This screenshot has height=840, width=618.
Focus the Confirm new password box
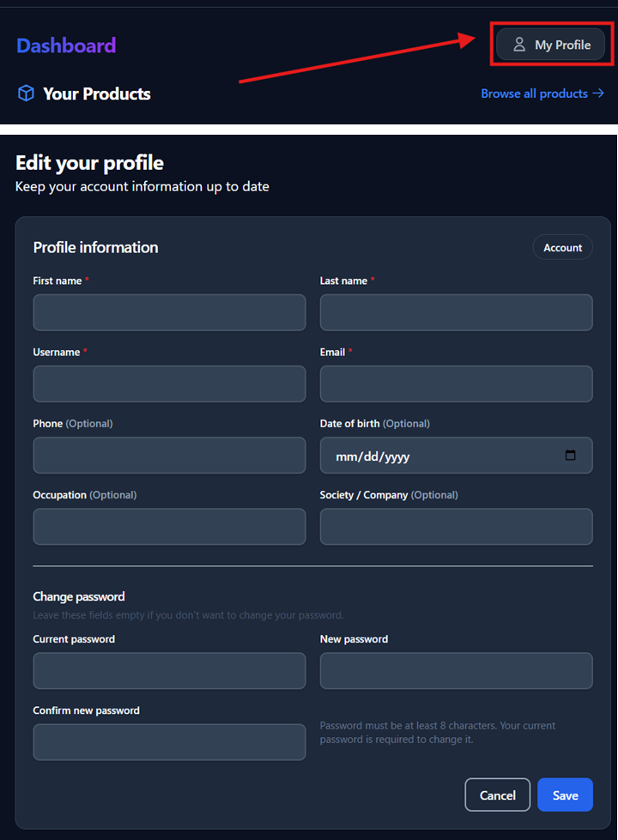[169, 741]
